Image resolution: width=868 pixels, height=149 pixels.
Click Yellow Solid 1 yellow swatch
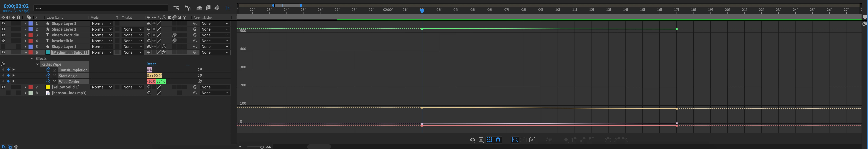pyautogui.click(x=48, y=87)
